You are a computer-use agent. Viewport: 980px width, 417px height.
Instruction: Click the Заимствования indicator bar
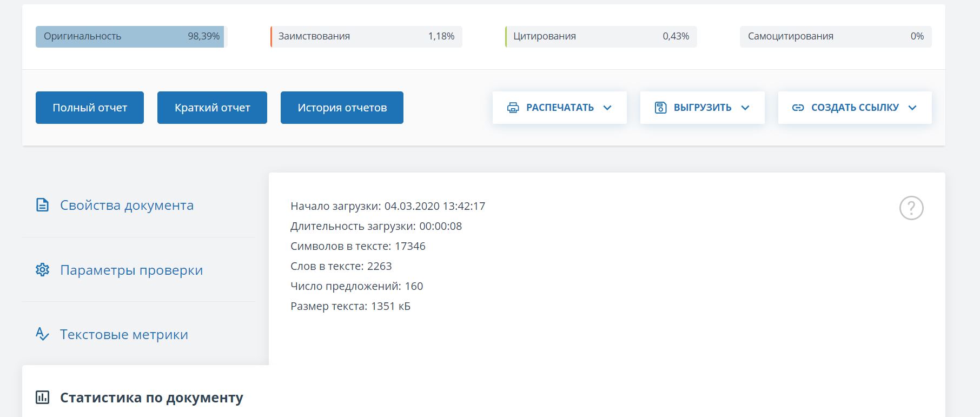click(366, 36)
